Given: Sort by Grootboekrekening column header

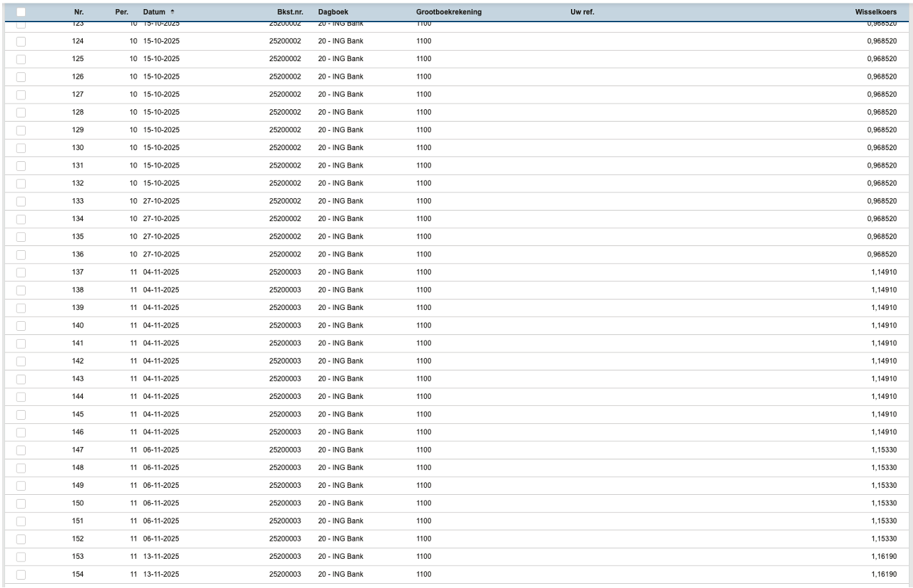Looking at the screenshot, I should point(449,13).
